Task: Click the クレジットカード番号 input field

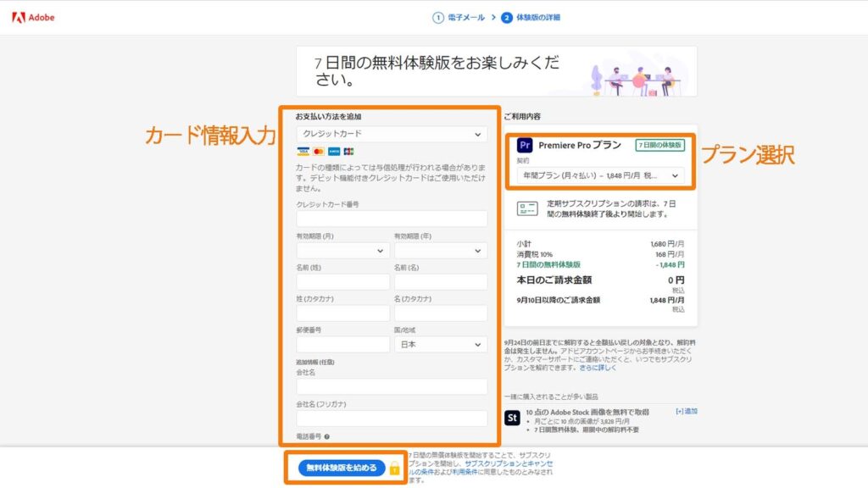Action: point(392,218)
